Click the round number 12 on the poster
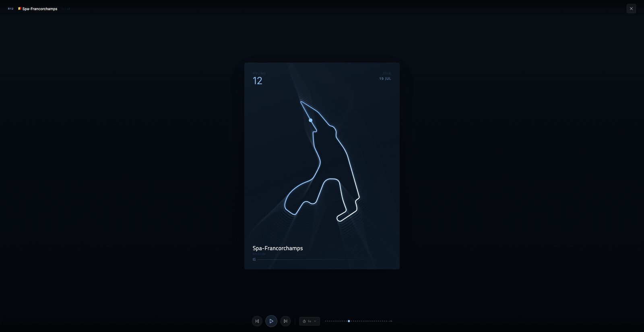This screenshot has width=644, height=332. [258, 81]
